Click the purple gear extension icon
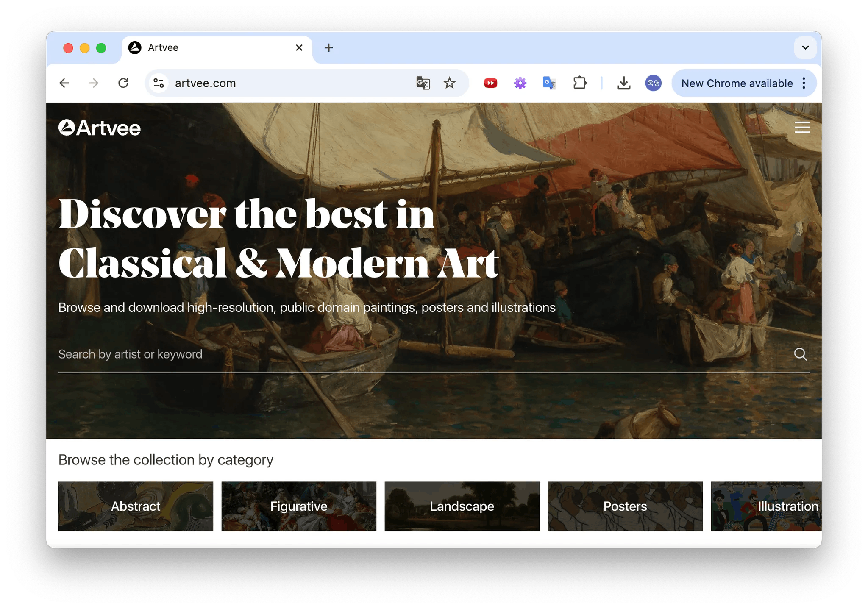Image resolution: width=868 pixels, height=609 pixels. coord(520,83)
